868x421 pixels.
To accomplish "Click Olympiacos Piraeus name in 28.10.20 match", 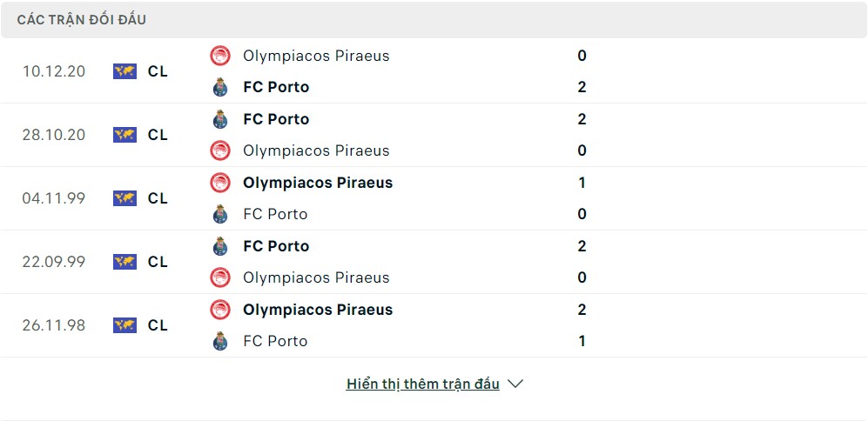I will pyautogui.click(x=316, y=151).
